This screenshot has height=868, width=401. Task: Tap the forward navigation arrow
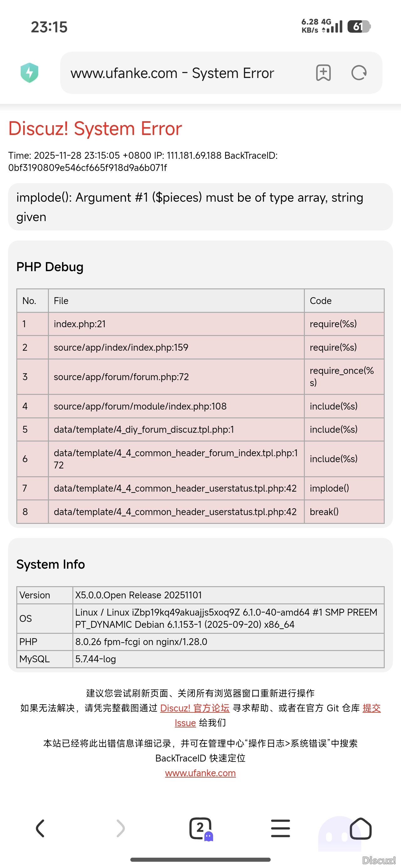coord(120,828)
